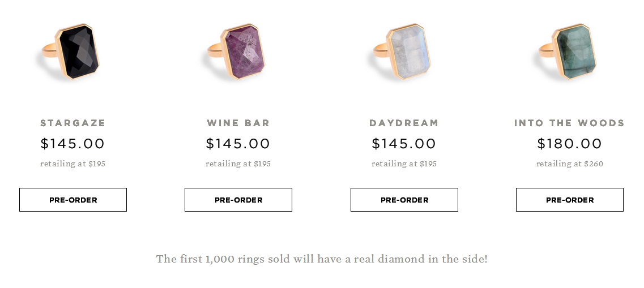Click the Stargaze $145.00 price
Screen dimensions: 644x288
73,144
